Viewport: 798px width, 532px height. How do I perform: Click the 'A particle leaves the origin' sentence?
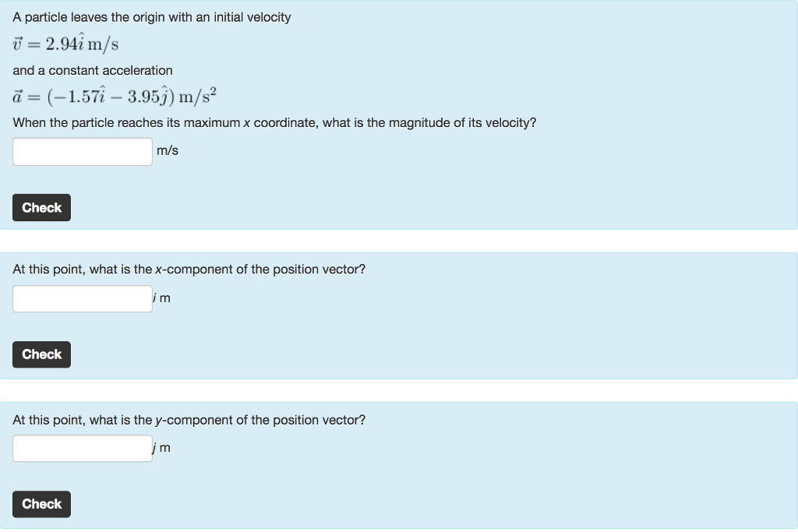pos(153,16)
